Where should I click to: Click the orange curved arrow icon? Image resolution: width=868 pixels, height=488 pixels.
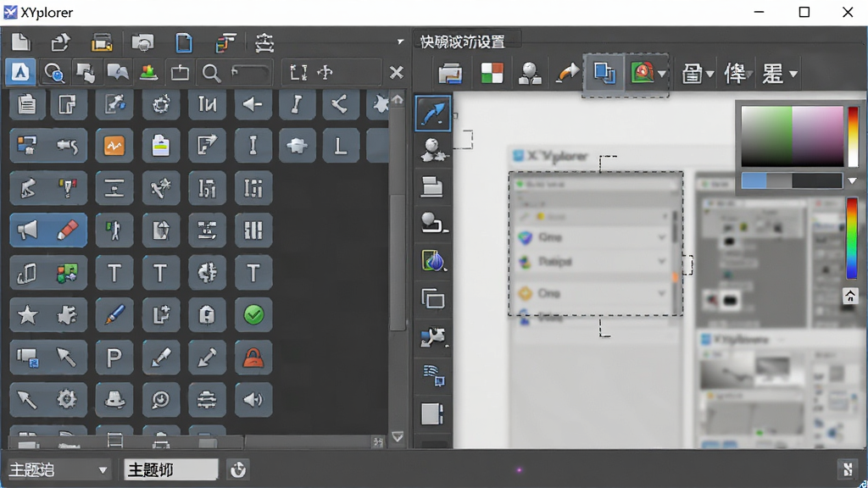[567, 73]
